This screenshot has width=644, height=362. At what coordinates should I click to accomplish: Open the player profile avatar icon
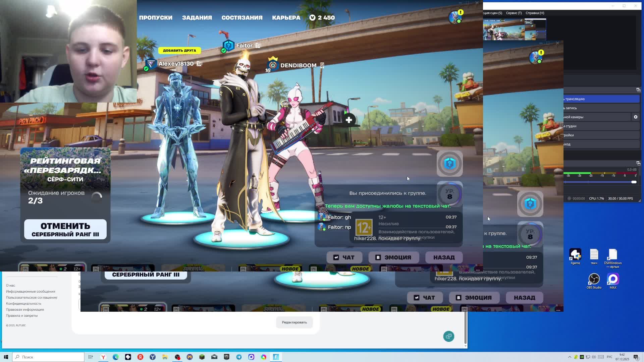click(x=454, y=17)
